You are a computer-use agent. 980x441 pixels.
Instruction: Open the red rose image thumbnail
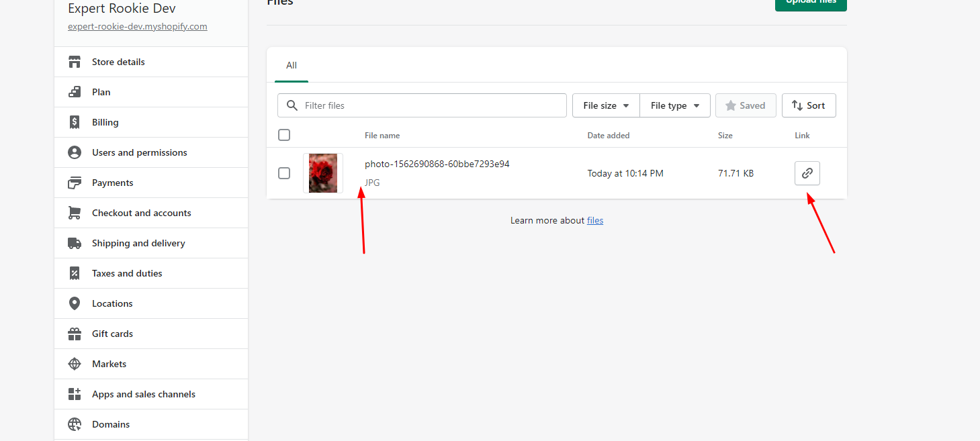(323, 173)
